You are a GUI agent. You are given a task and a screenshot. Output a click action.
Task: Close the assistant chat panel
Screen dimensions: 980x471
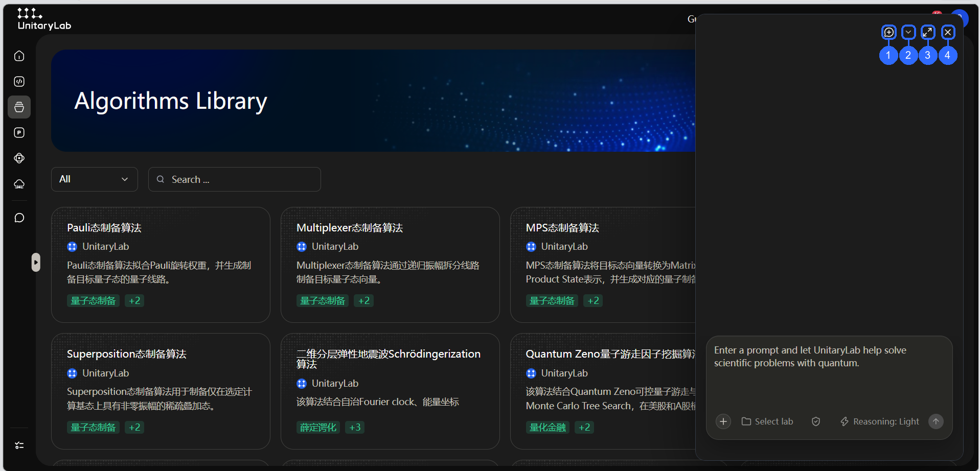948,32
